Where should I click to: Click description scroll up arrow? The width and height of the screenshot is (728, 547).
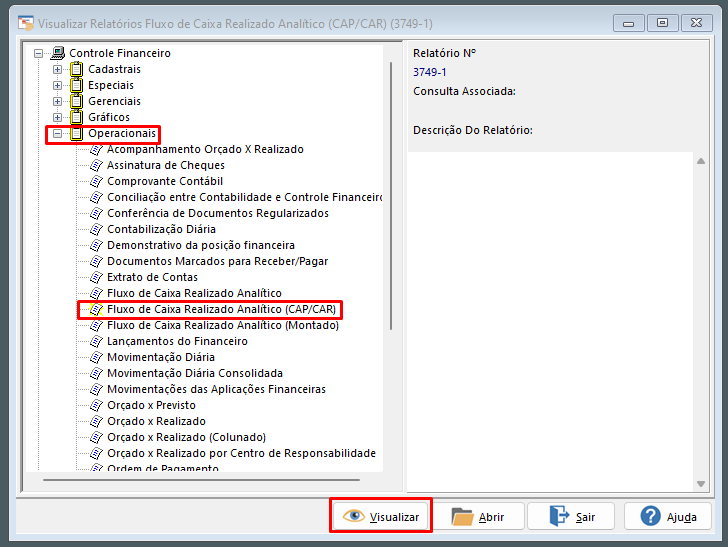[x=701, y=161]
